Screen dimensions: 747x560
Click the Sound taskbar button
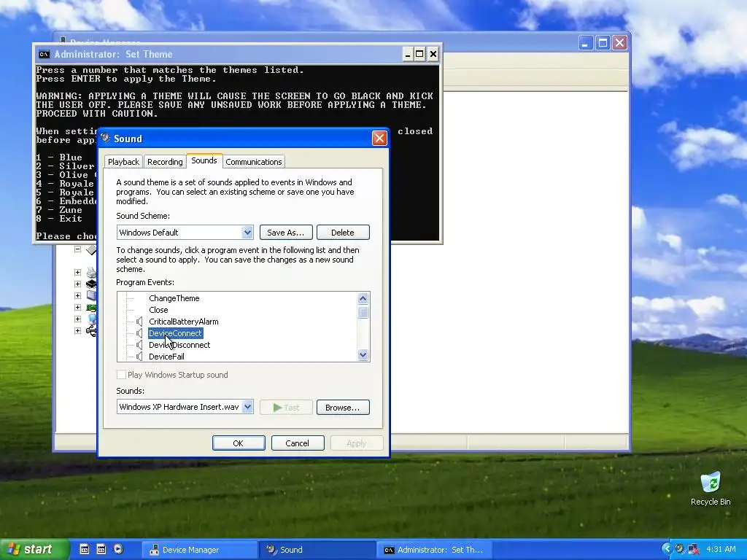point(317,550)
